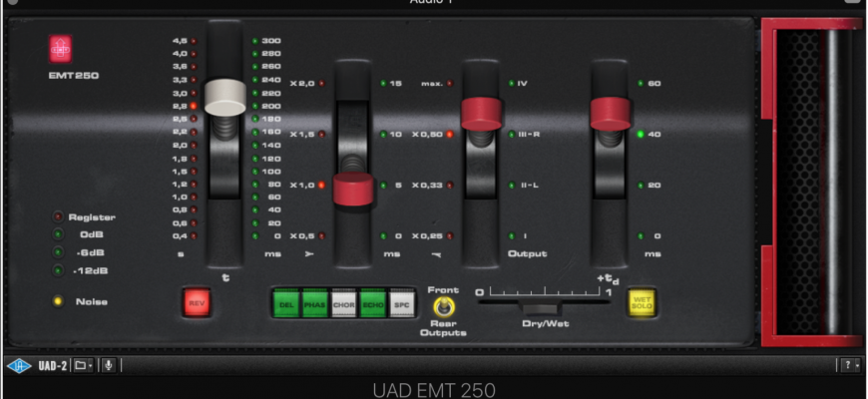
Task: Click the red low-frequency multiplier lever at X1,0
Action: tap(352, 188)
